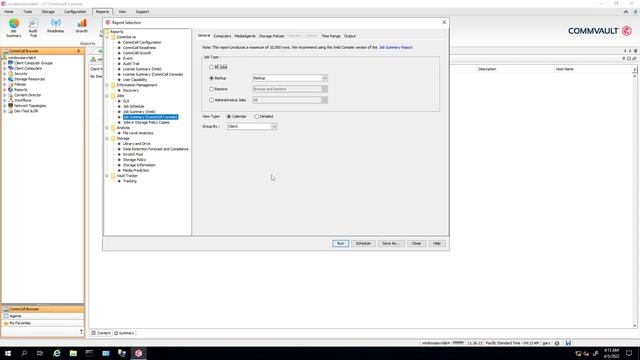This screenshot has width=640, height=360.
Task: Select Data Retention Forecast and Compliance report
Action: tap(156, 149)
